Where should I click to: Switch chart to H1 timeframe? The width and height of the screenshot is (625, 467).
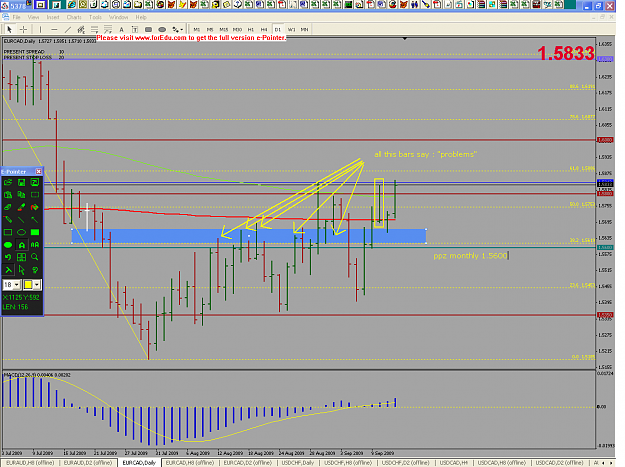[x=251, y=29]
